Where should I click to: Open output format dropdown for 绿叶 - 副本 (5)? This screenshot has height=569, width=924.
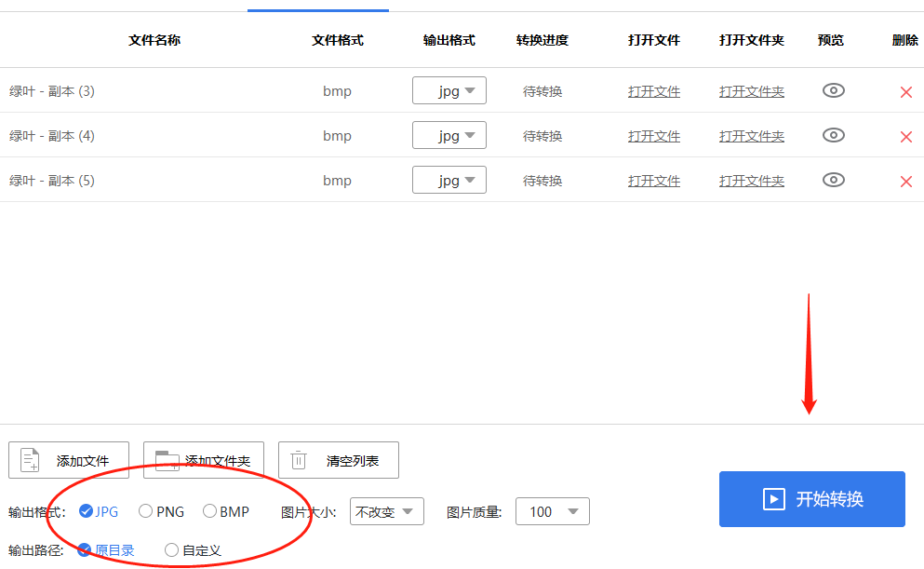coord(449,181)
